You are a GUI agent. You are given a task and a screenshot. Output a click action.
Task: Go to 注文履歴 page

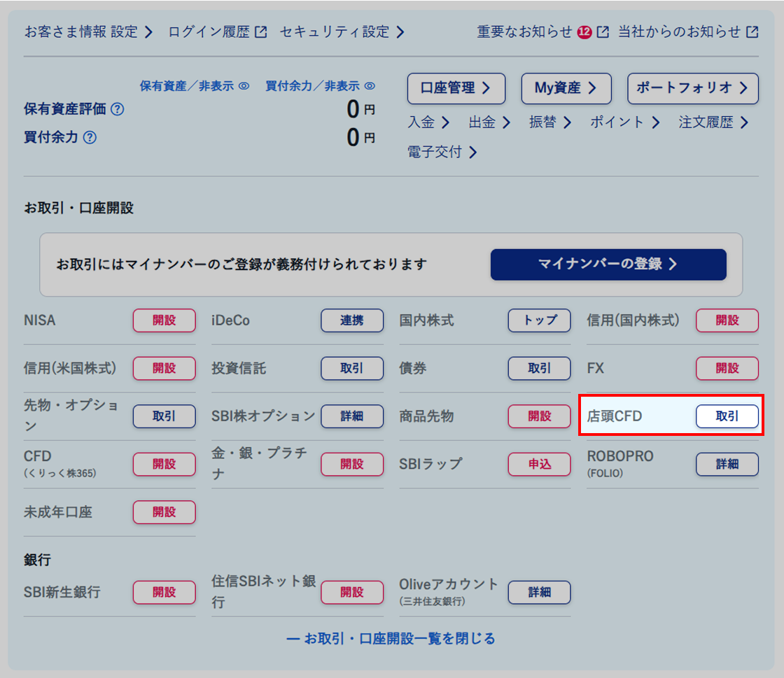[x=713, y=122]
